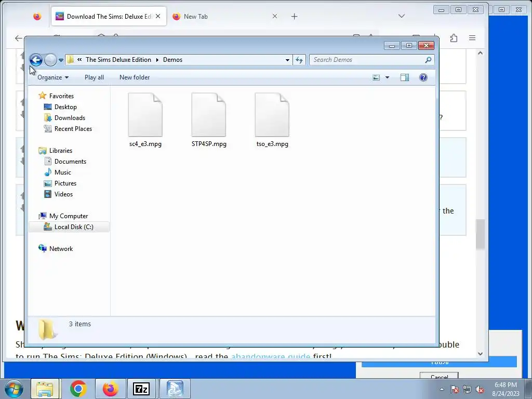This screenshot has height=399, width=532.
Task: Click The Sims Deluxe Edition breadcrumb
Action: (x=118, y=60)
